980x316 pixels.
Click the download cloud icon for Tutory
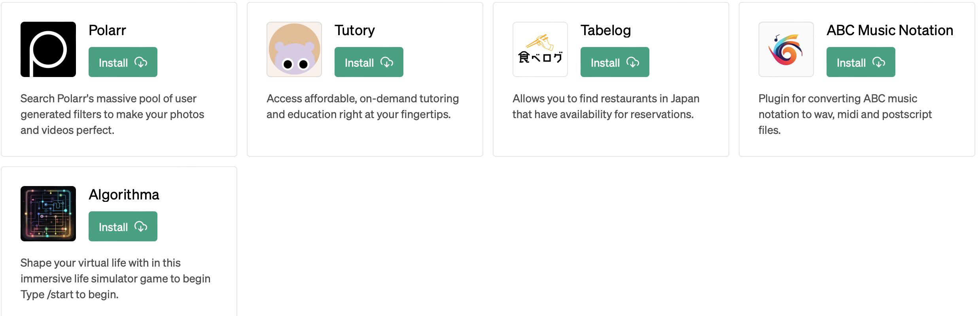387,62
